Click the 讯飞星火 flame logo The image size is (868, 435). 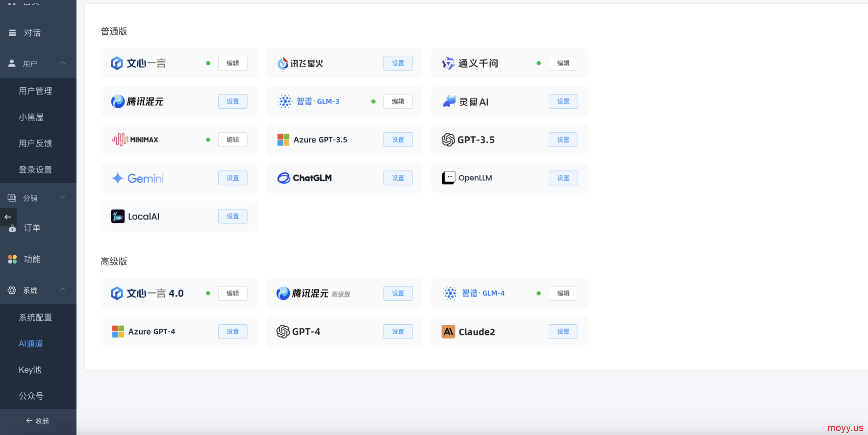click(x=282, y=63)
